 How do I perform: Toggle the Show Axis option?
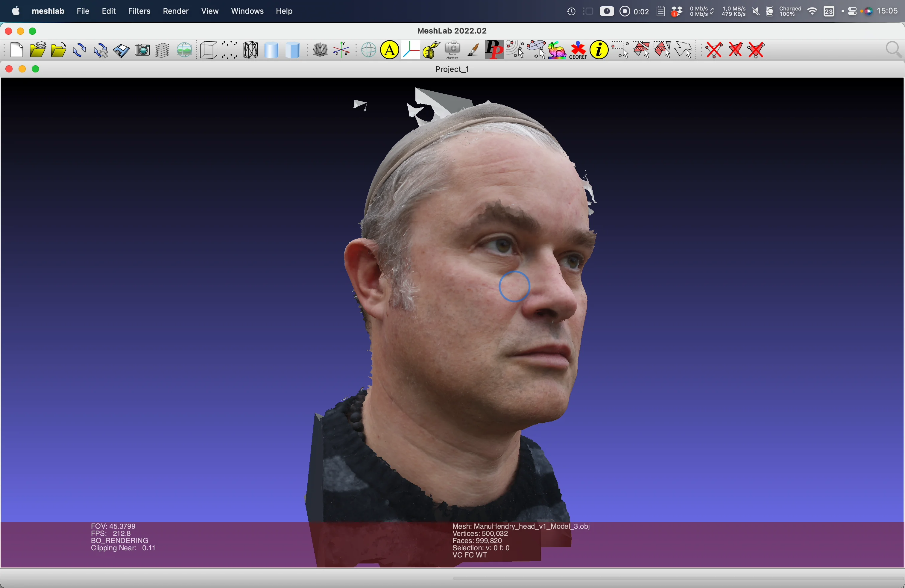[341, 50]
